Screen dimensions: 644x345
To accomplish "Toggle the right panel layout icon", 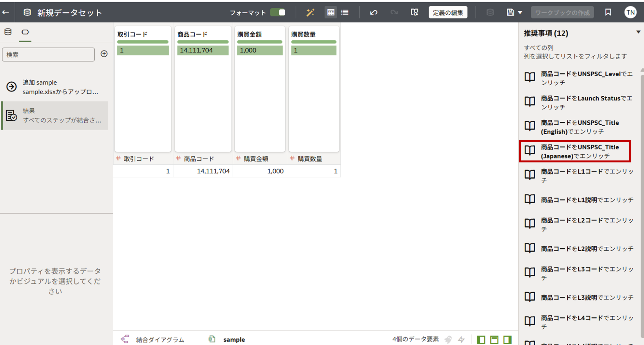I will click(507, 339).
